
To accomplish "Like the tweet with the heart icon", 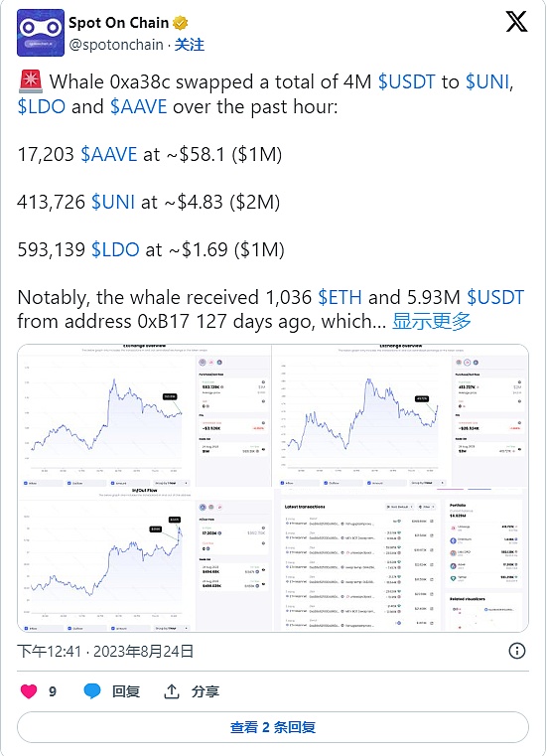I will (x=29, y=690).
